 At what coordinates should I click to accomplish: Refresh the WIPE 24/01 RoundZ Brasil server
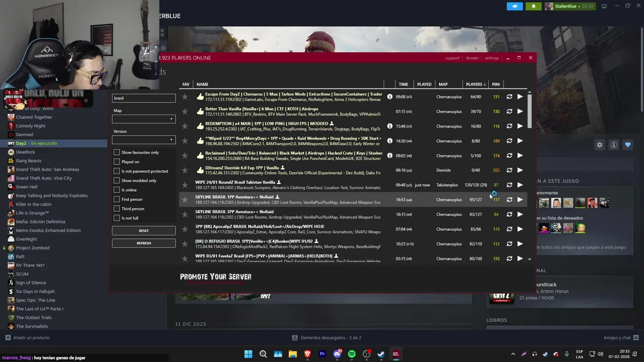(x=509, y=185)
